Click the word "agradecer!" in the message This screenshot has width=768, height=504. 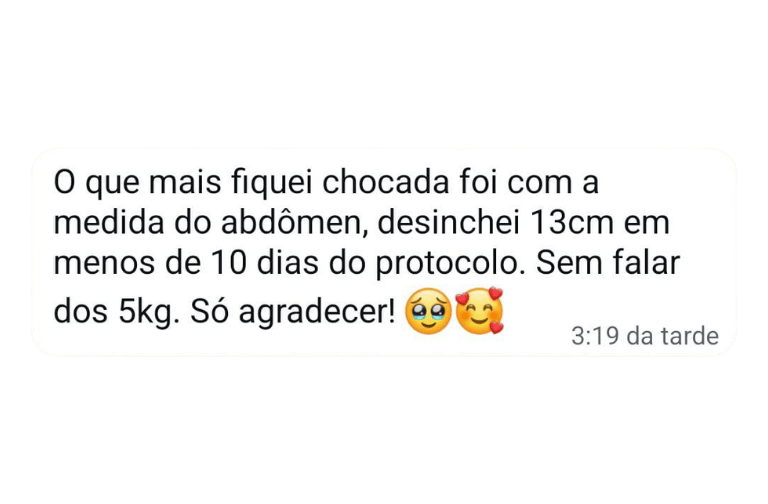[317, 312]
